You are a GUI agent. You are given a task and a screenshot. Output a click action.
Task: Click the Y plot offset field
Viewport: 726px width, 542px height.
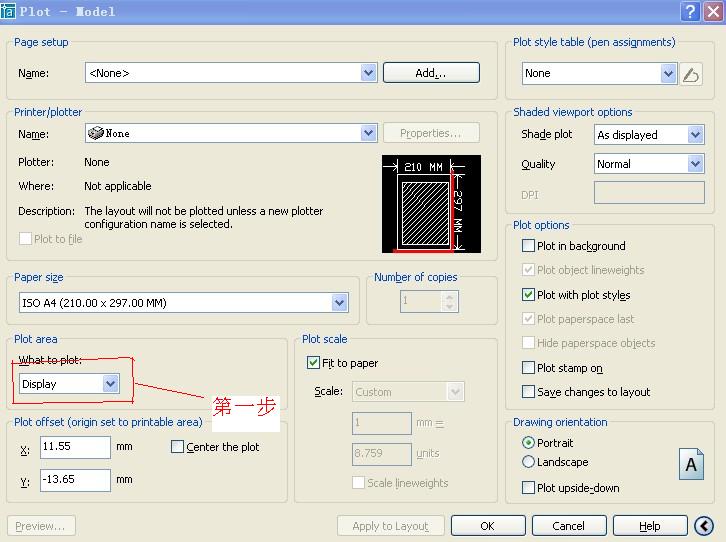75,480
